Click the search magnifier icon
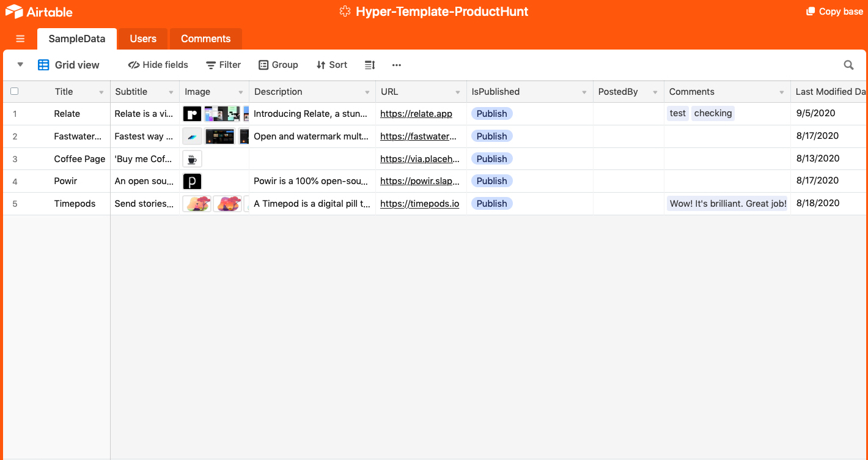This screenshot has height=460, width=868. [848, 65]
